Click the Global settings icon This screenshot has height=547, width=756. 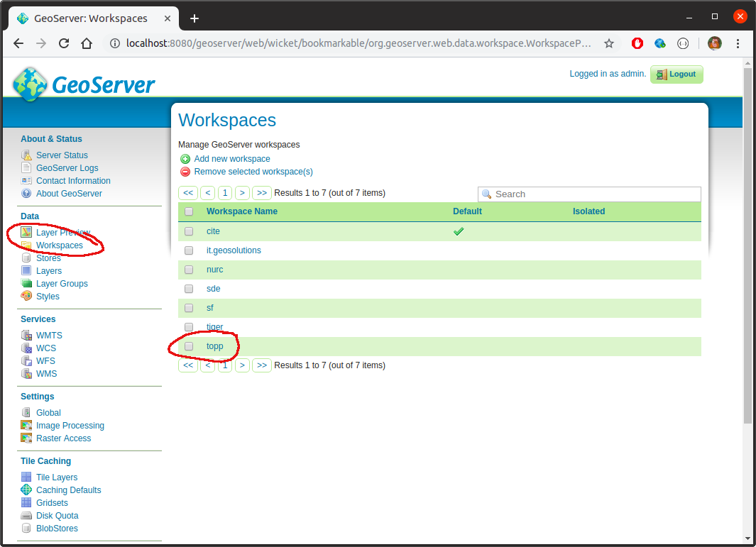tap(26, 412)
